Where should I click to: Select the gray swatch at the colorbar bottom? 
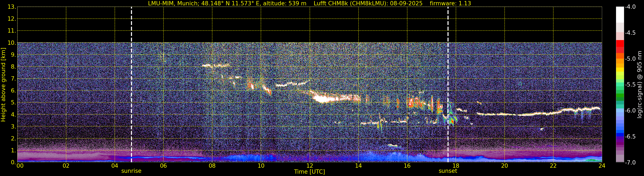[620, 158]
